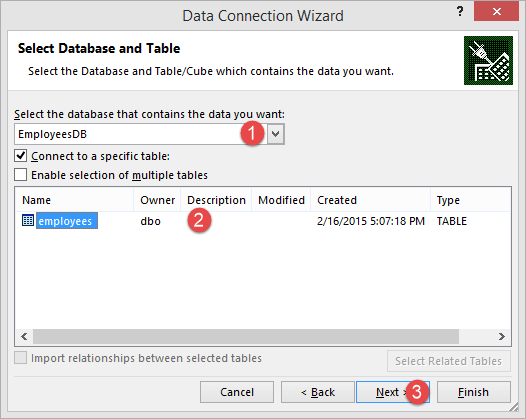
Task: Enable selection of multiple tables checkbox
Action: tap(20, 174)
